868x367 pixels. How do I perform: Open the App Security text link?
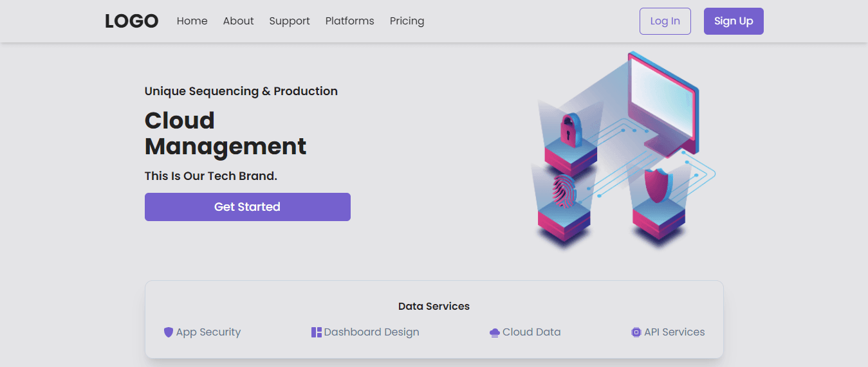click(208, 332)
